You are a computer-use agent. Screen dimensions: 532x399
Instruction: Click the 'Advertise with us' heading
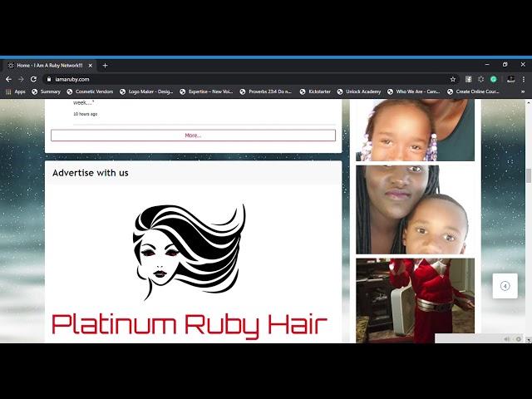[x=91, y=173]
